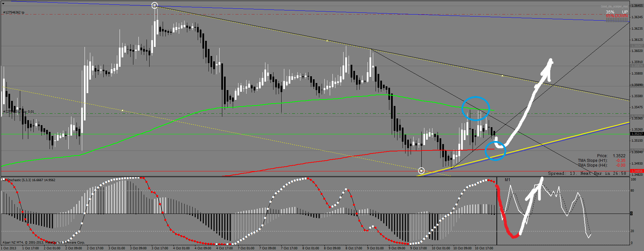This screenshot has width=644, height=251.
Task: Click the M1 label in the indicator window
Action: coord(507,180)
